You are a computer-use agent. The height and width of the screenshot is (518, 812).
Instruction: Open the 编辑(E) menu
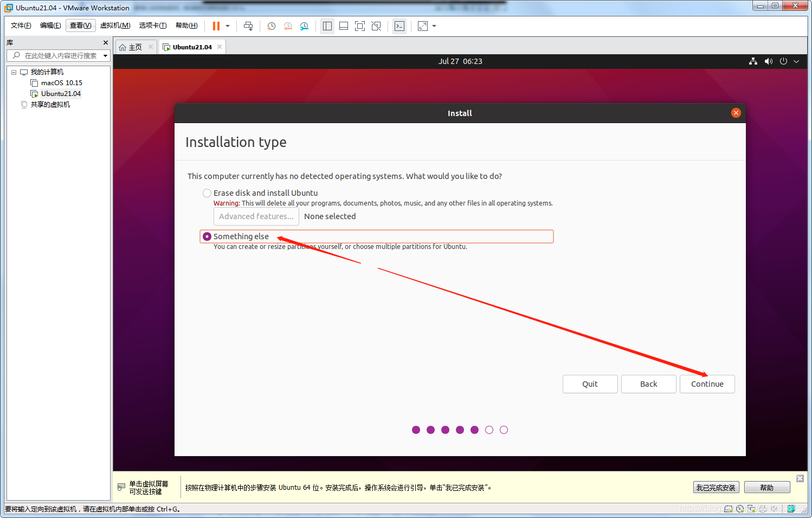(x=50, y=25)
